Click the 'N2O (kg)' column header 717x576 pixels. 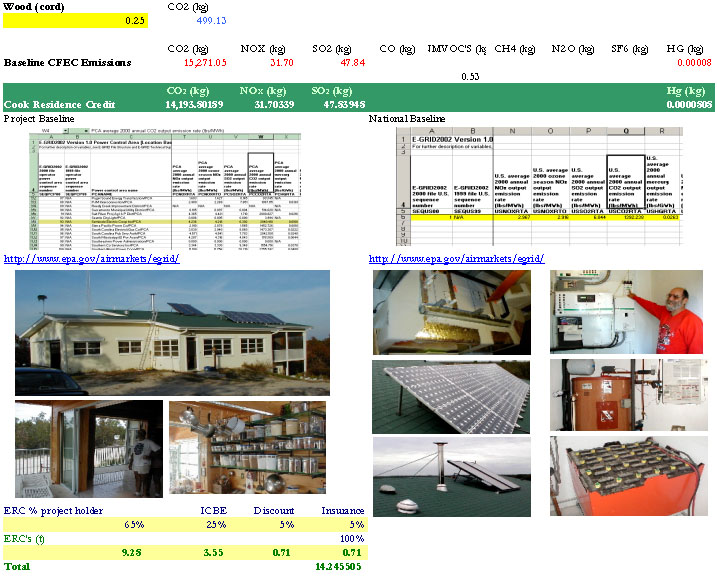pos(573,48)
